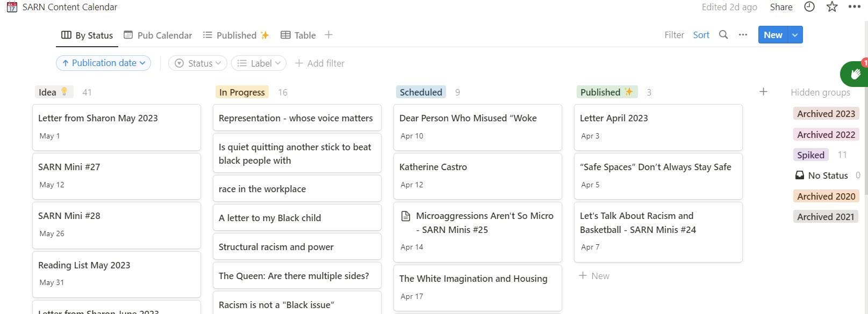Screen dimensions: 868x314
Task: Open A letter to my Black child
Action: coord(297,218)
